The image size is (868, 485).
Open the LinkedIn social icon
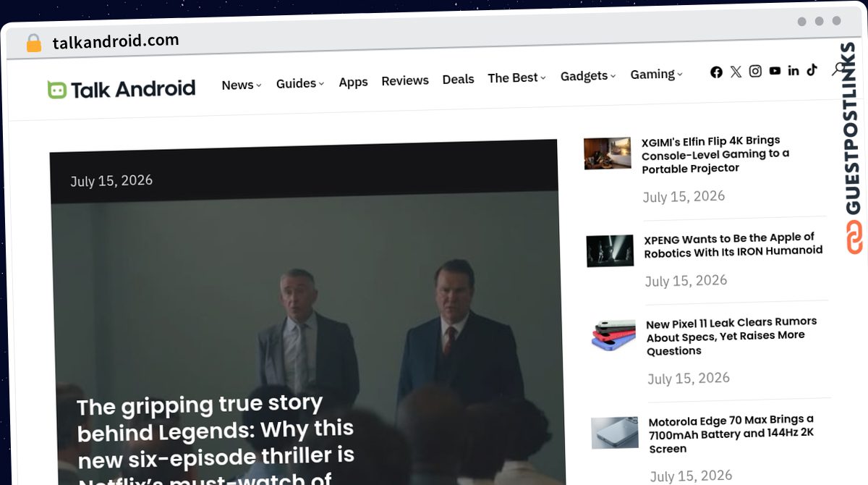point(793,70)
